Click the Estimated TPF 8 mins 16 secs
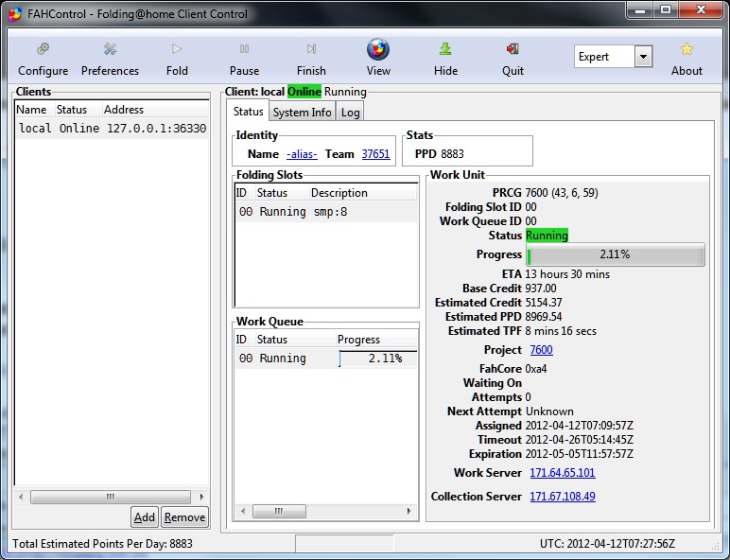730x560 pixels. pos(561,331)
